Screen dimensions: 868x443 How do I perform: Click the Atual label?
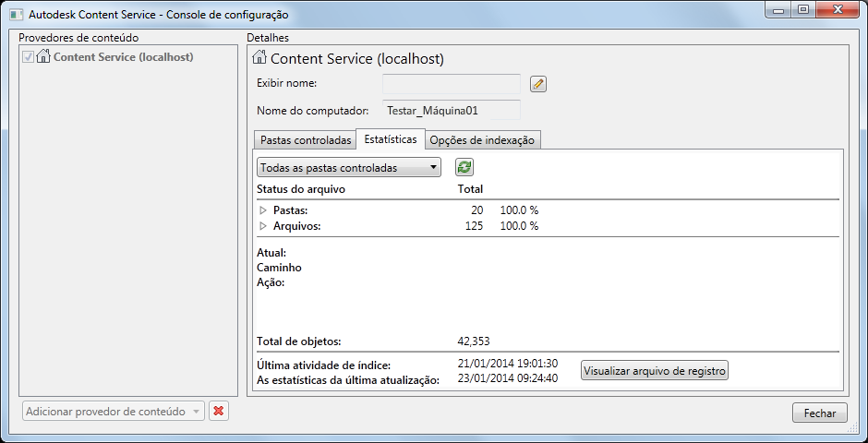click(271, 253)
